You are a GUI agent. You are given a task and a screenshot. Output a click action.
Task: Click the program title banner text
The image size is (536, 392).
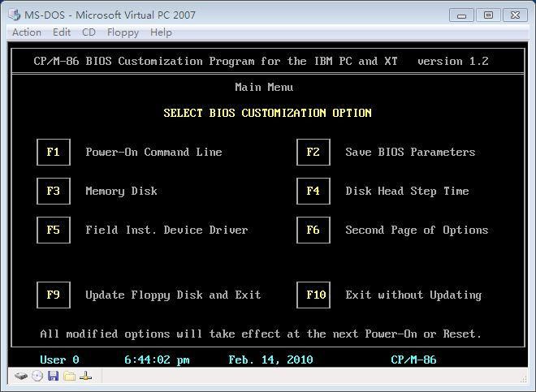pos(216,61)
